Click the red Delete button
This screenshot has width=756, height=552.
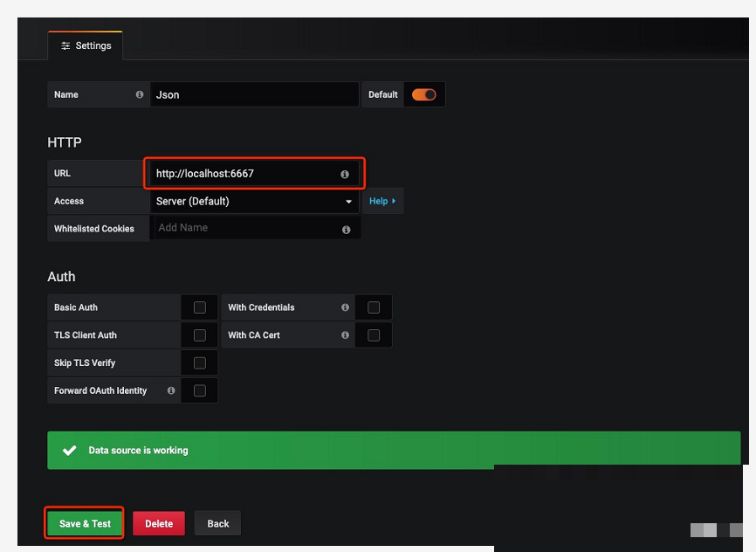159,523
